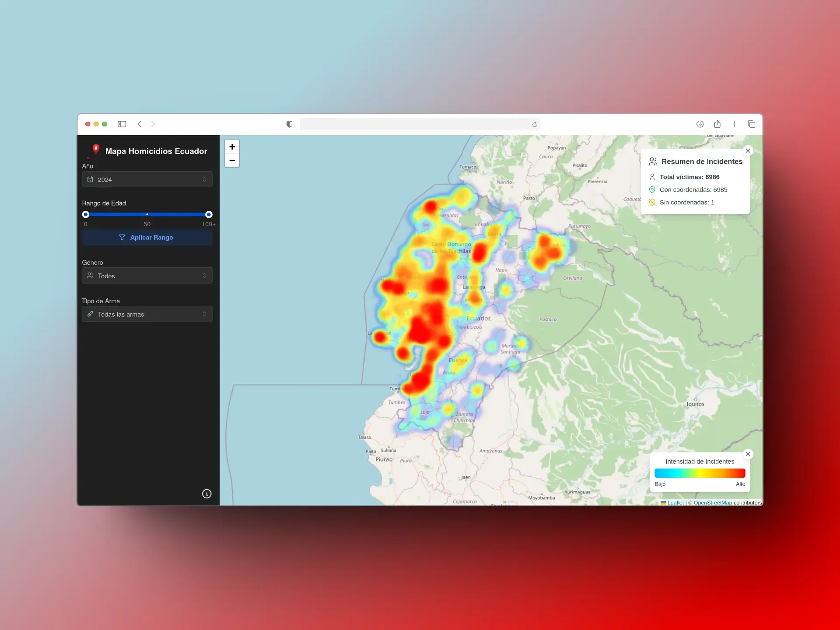840x630 pixels.
Task: Close the Resumen de Incidentes panel
Action: [748, 150]
